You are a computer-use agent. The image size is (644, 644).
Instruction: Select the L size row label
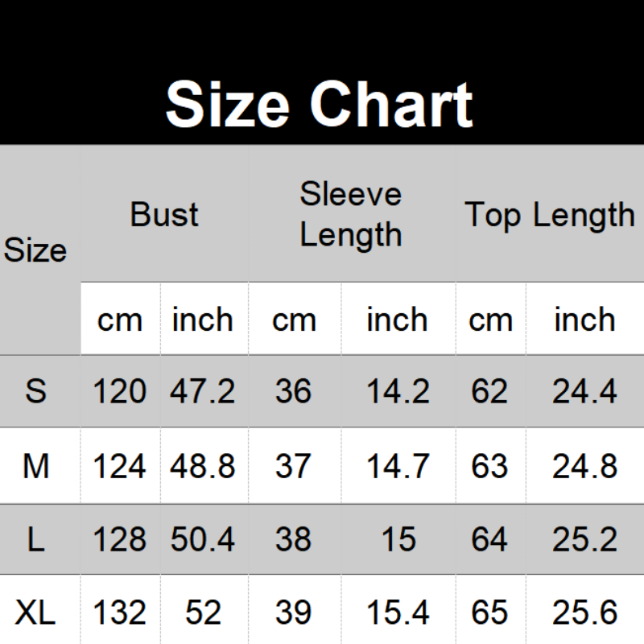(x=35, y=540)
